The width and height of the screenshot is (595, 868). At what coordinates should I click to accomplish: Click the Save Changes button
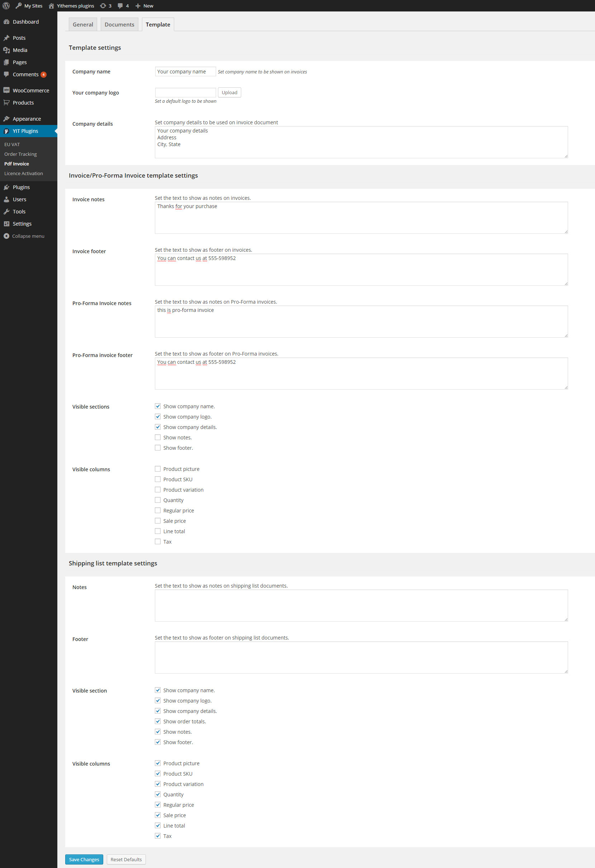point(84,859)
